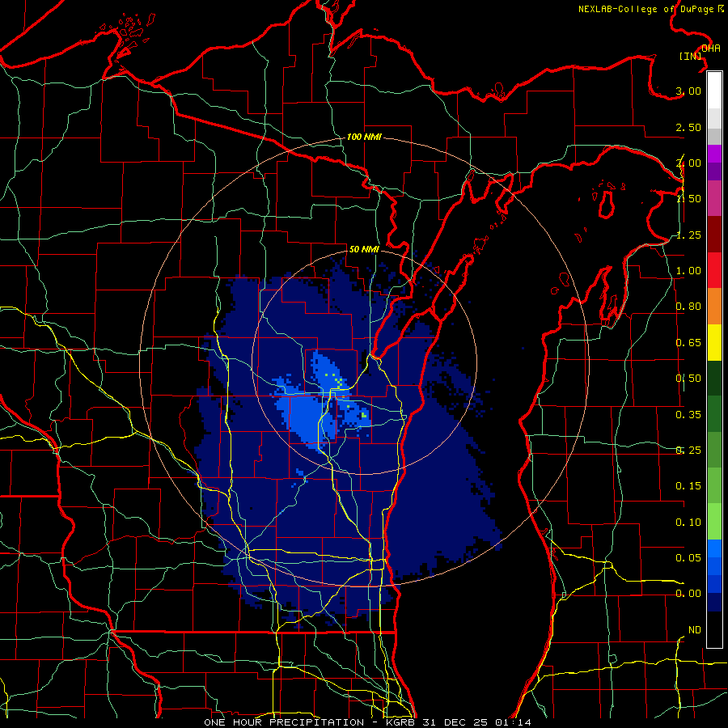Click the 0.05 legend value
Image resolution: width=728 pixels, height=728 pixels.
[x=688, y=557]
